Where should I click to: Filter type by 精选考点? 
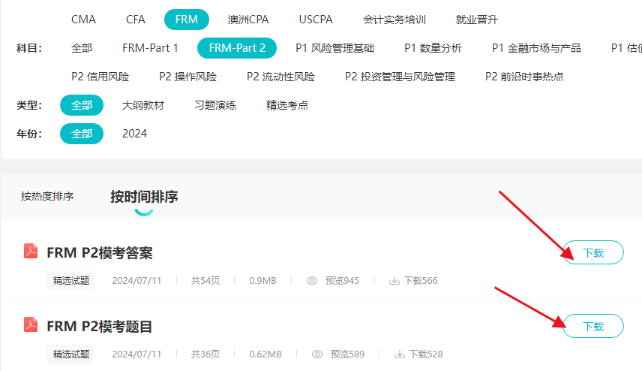[x=287, y=105]
